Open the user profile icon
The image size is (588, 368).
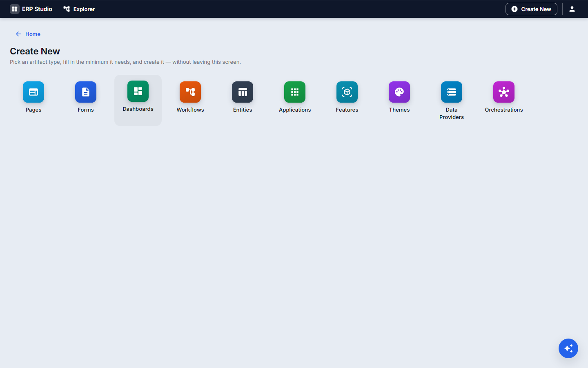572,9
